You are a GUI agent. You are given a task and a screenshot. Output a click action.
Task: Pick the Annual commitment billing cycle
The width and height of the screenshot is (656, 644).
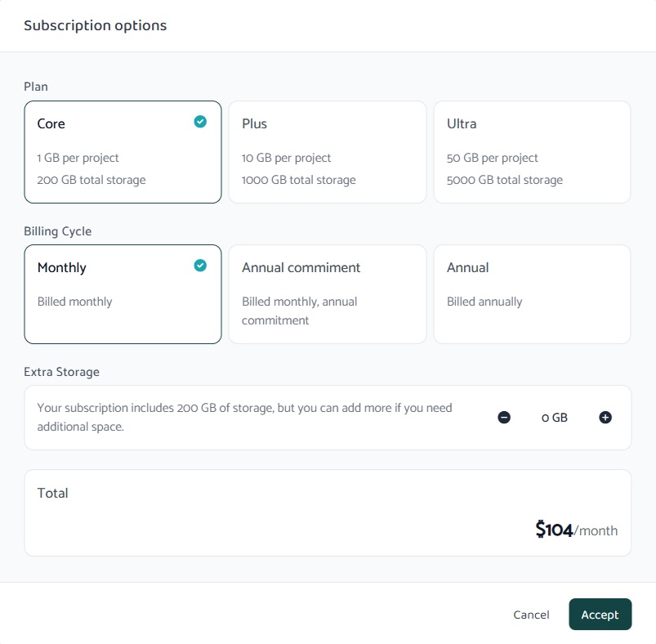coord(327,294)
